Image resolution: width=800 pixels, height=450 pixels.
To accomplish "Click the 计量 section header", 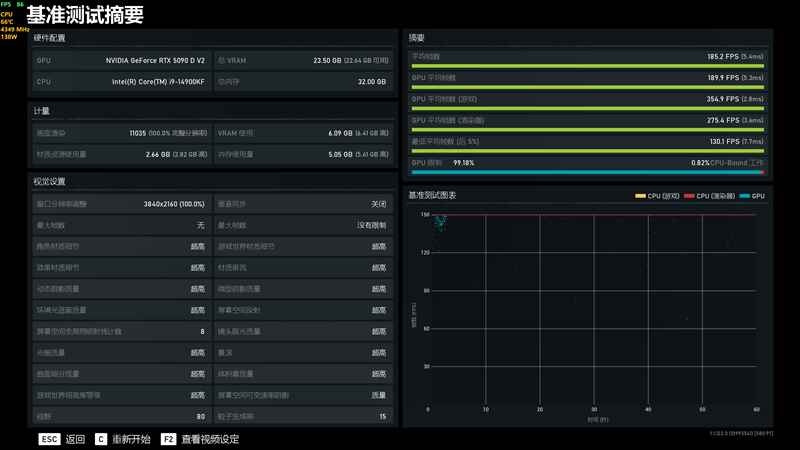I will (x=42, y=111).
